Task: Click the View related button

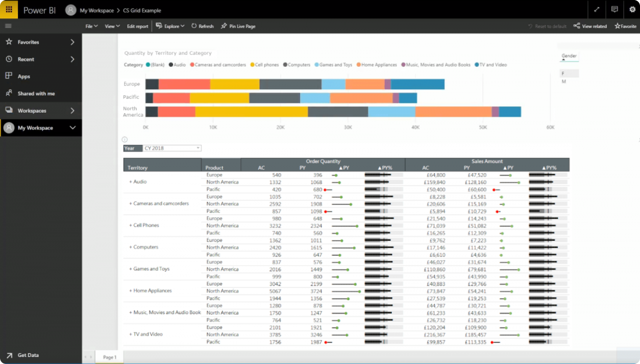Action: [590, 26]
